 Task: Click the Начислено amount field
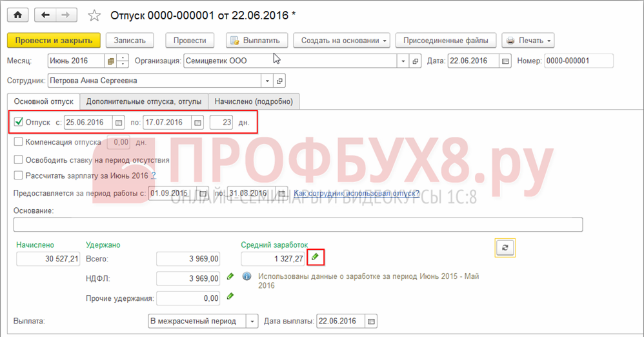click(x=48, y=259)
